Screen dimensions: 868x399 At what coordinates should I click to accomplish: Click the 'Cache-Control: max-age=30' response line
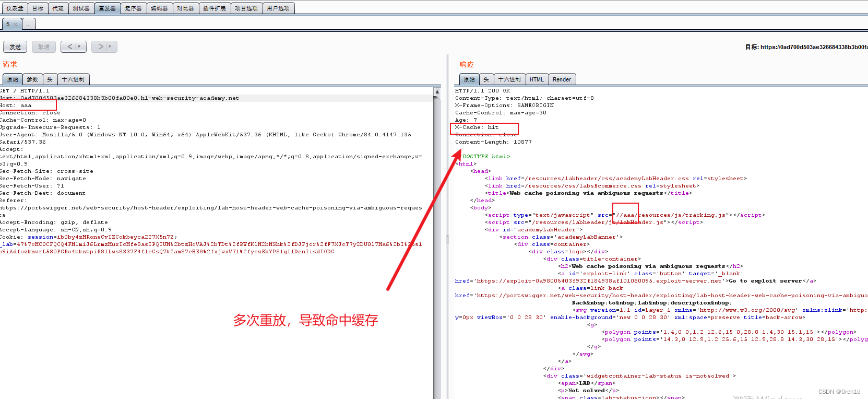501,113
